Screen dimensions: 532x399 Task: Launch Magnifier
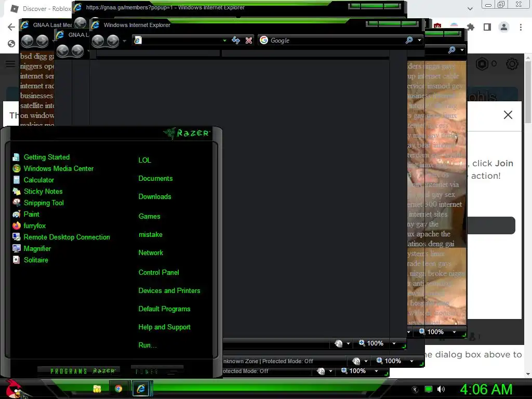click(32, 249)
